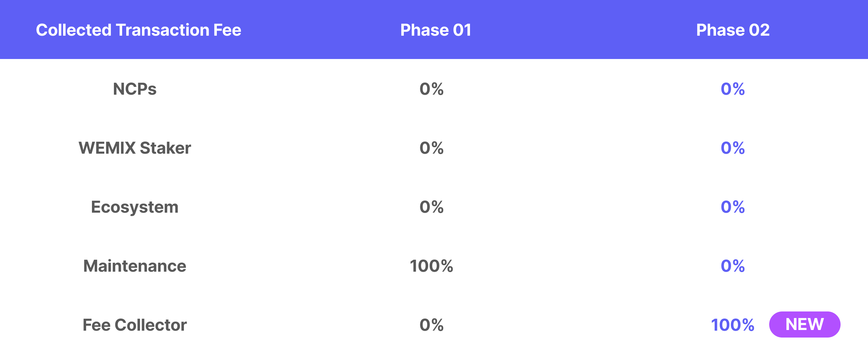
Task: Click WEMIX Staker's Phase 01 percentage
Action: point(432,148)
